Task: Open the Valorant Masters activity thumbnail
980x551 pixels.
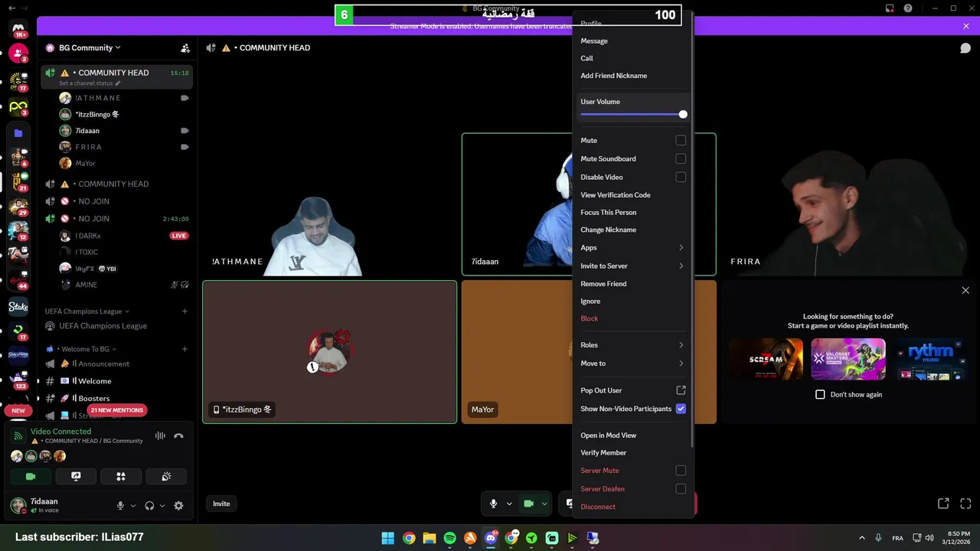Action: (848, 359)
